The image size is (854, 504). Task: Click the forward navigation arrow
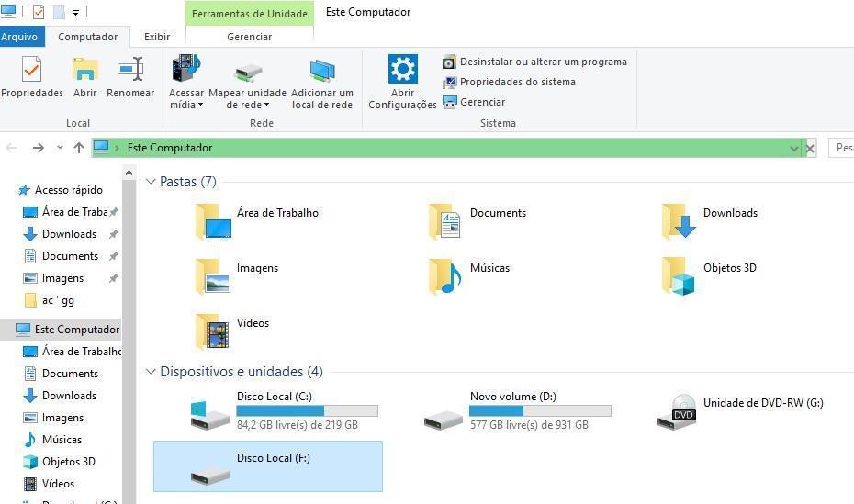39,148
